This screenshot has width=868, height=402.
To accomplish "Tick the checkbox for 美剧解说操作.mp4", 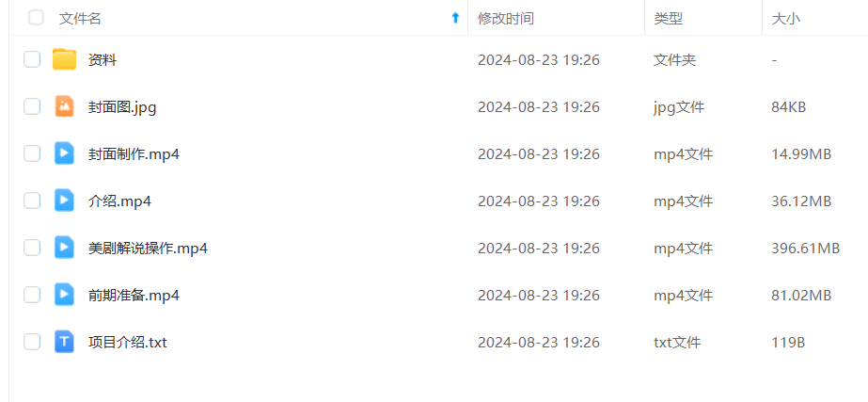I will [x=32, y=248].
